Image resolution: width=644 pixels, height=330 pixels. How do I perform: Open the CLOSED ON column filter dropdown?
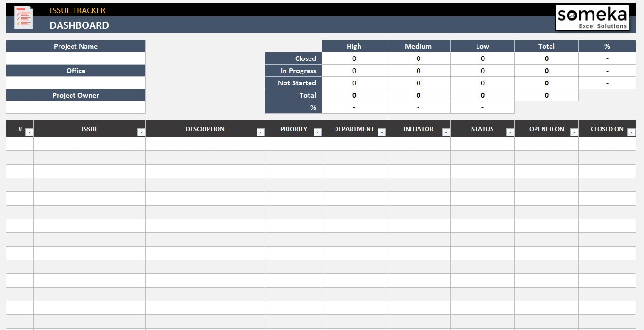(631, 132)
